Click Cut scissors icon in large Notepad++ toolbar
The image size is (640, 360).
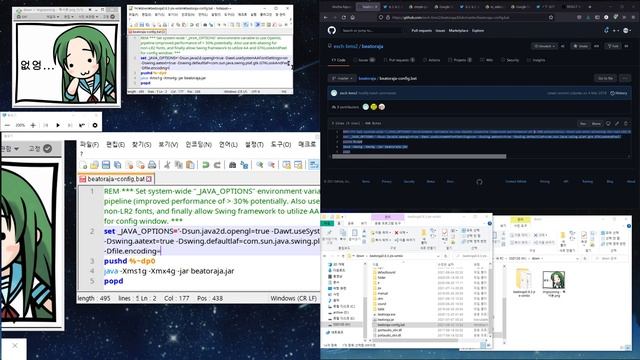pos(167,165)
